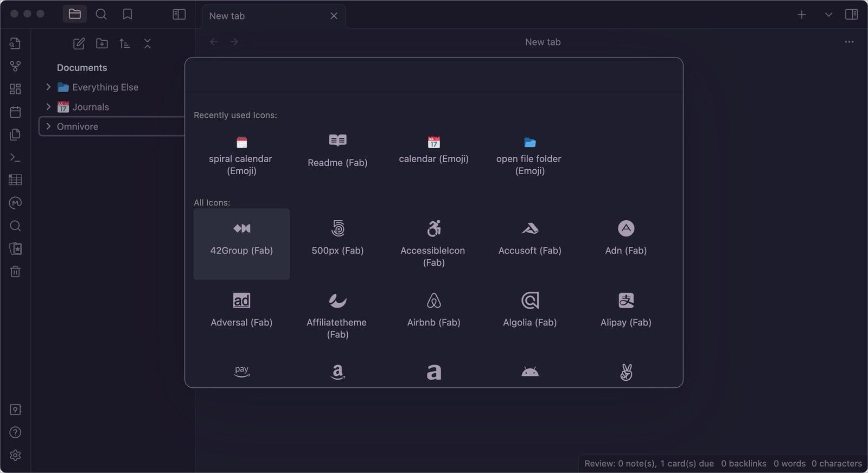Choose the Amazon smile logo icon
This screenshot has height=473, width=868.
[337, 372]
